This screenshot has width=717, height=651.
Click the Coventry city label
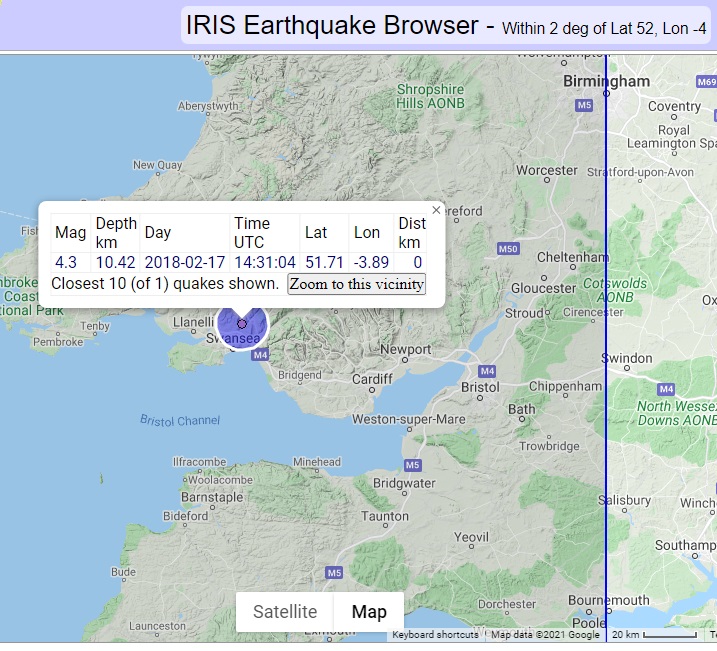[x=674, y=106]
